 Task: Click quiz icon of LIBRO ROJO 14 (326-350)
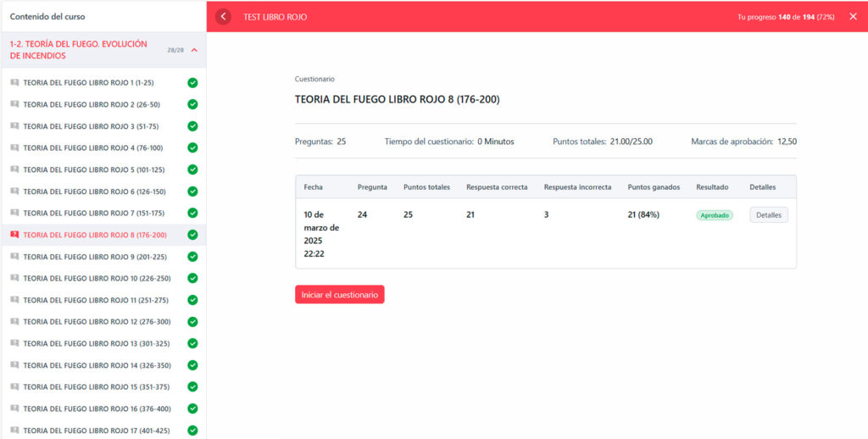(14, 365)
